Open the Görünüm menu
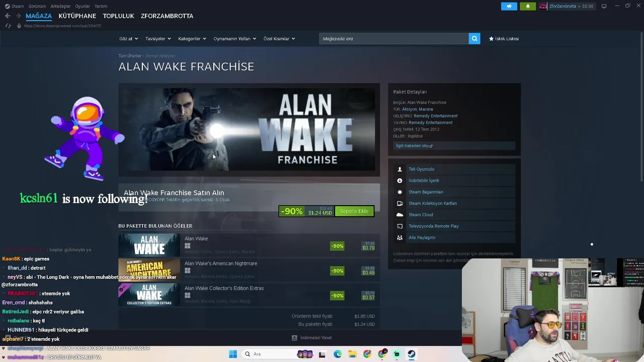This screenshot has width=644, height=362. [x=37, y=6]
